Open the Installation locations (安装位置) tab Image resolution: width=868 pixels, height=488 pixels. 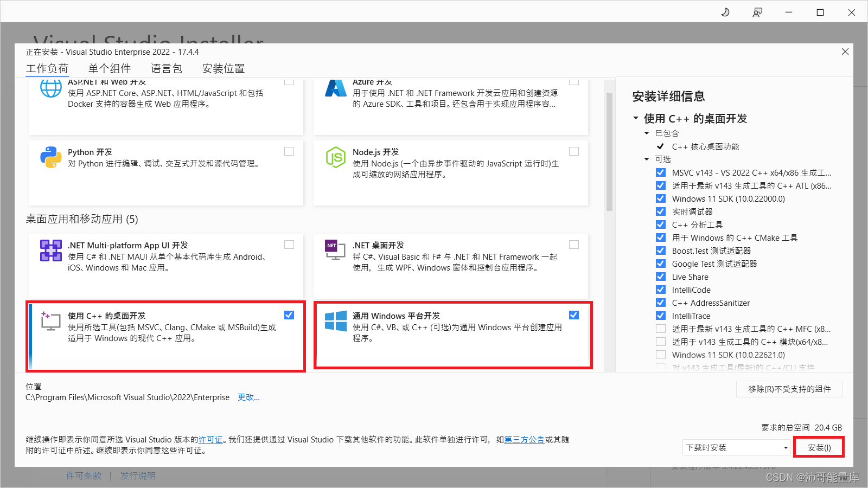click(x=224, y=69)
